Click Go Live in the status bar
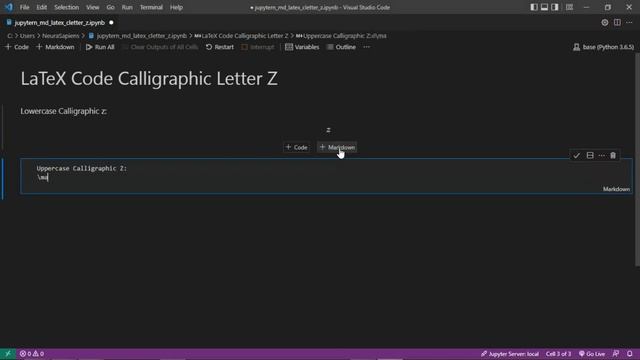Screen dimensions: 640x360 [x=592, y=354]
